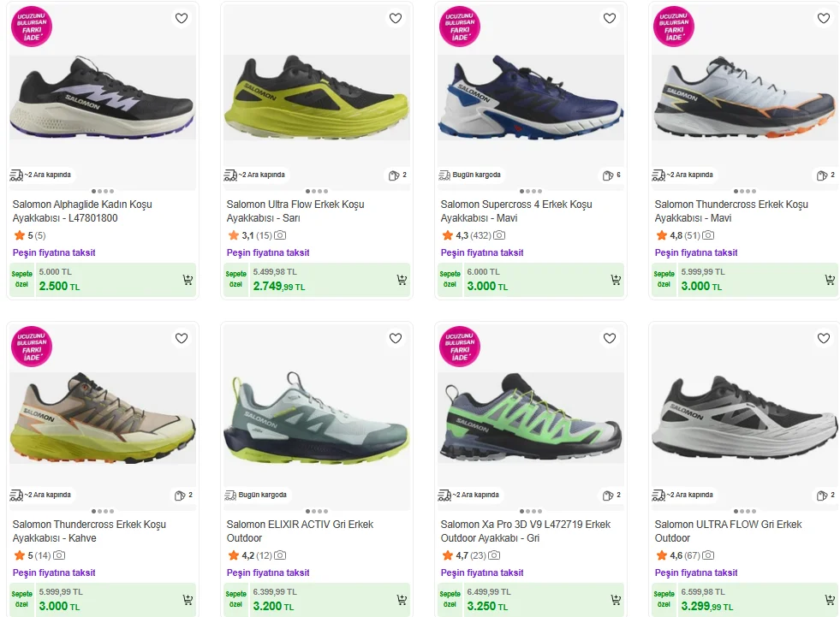This screenshot has height=617, width=840.
Task: Add Alphaglide Kadın shoe to cart
Action: (x=188, y=280)
